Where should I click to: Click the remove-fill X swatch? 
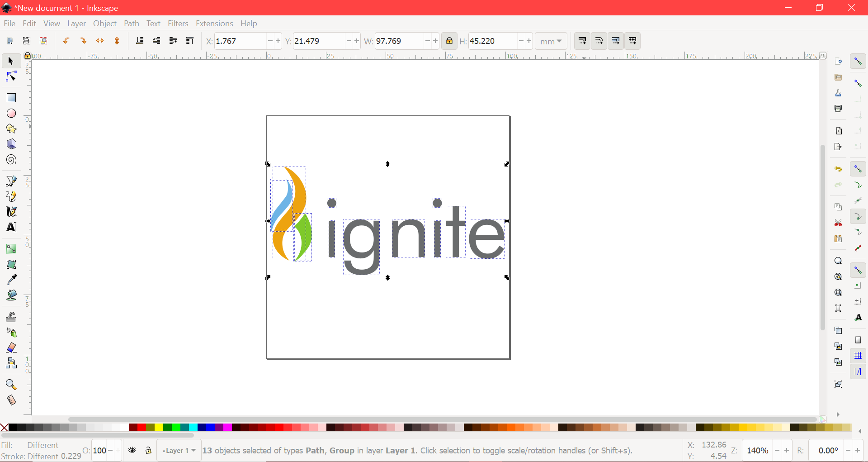click(x=4, y=428)
